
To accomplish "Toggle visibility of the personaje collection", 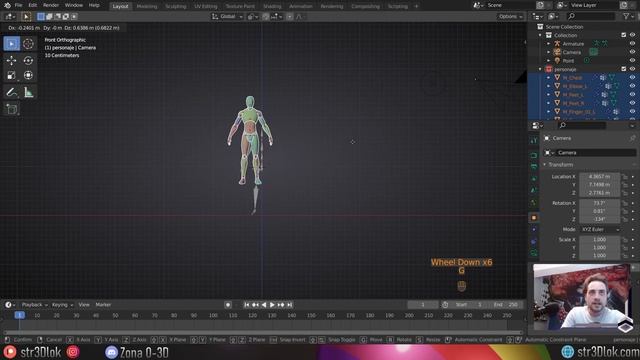I will click(632, 69).
